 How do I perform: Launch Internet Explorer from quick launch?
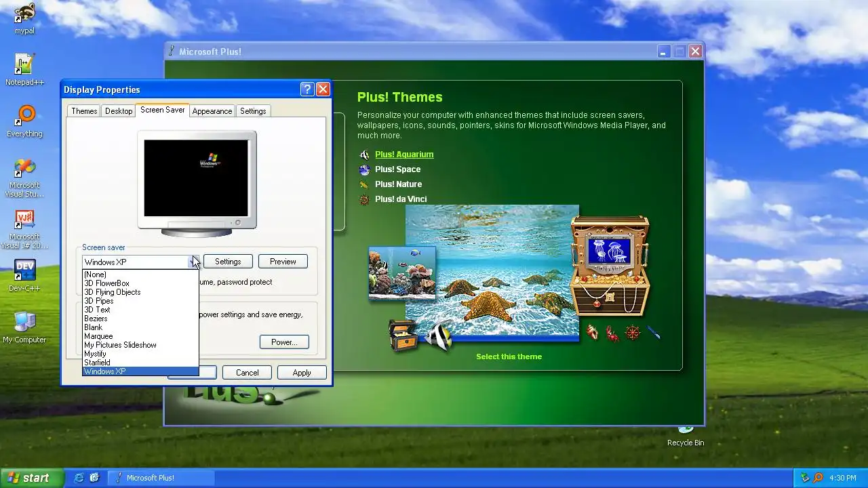click(x=79, y=478)
